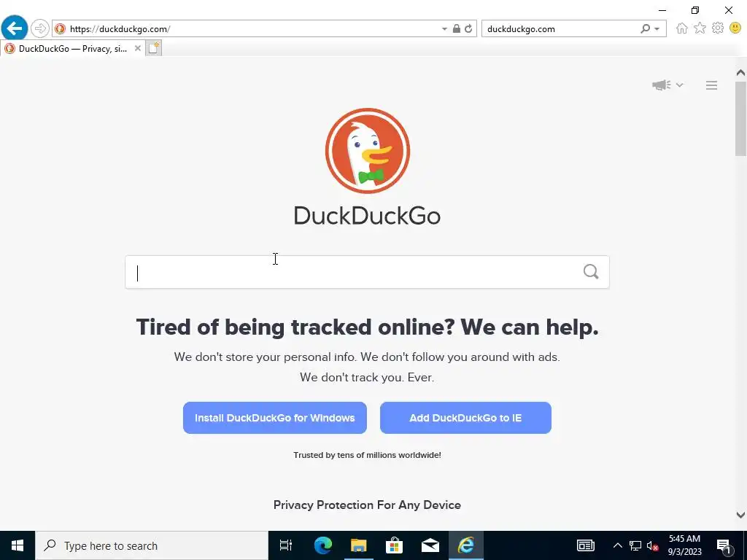Open the address bar autocomplete dropdown arrow
The image size is (747, 560).
click(x=444, y=29)
